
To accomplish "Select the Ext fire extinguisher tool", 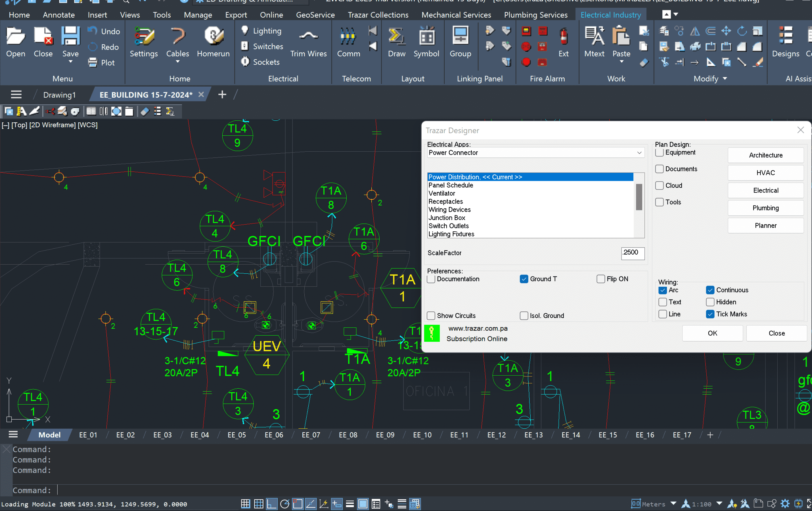I will tap(564, 42).
